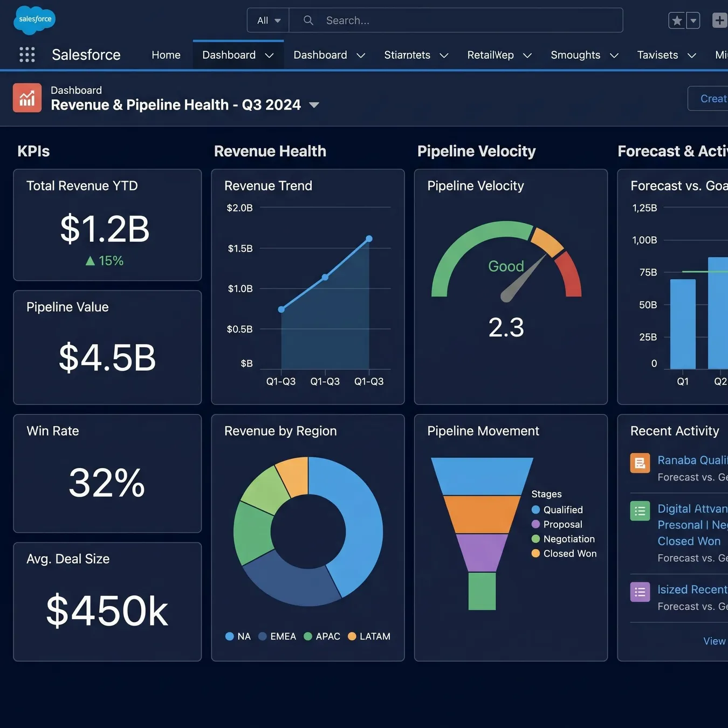The height and width of the screenshot is (728, 728).
Task: Click the purple Isized Recent list icon
Action: point(640,592)
